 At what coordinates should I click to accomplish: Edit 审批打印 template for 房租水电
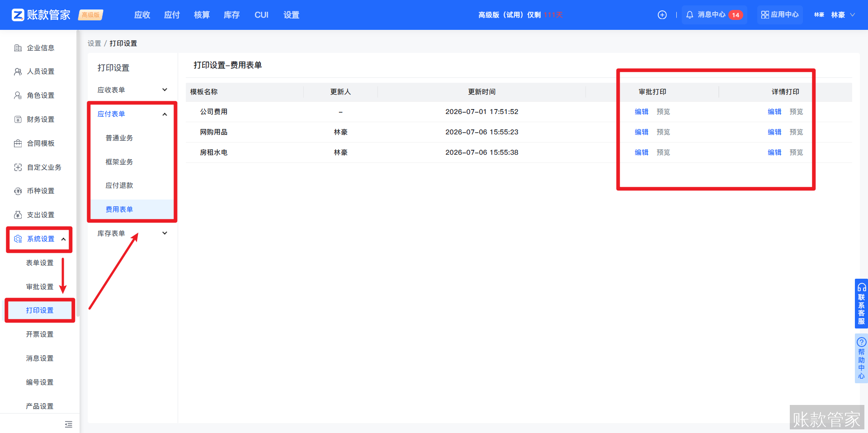(x=642, y=152)
